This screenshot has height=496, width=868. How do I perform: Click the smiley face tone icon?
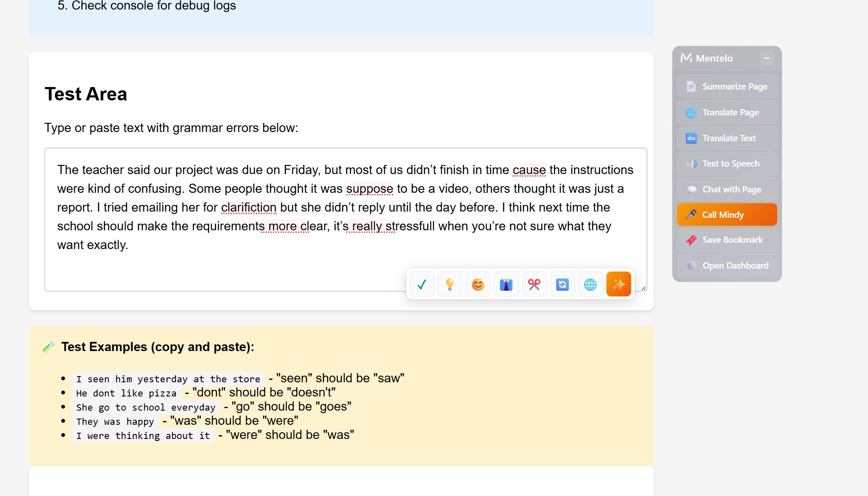point(478,284)
